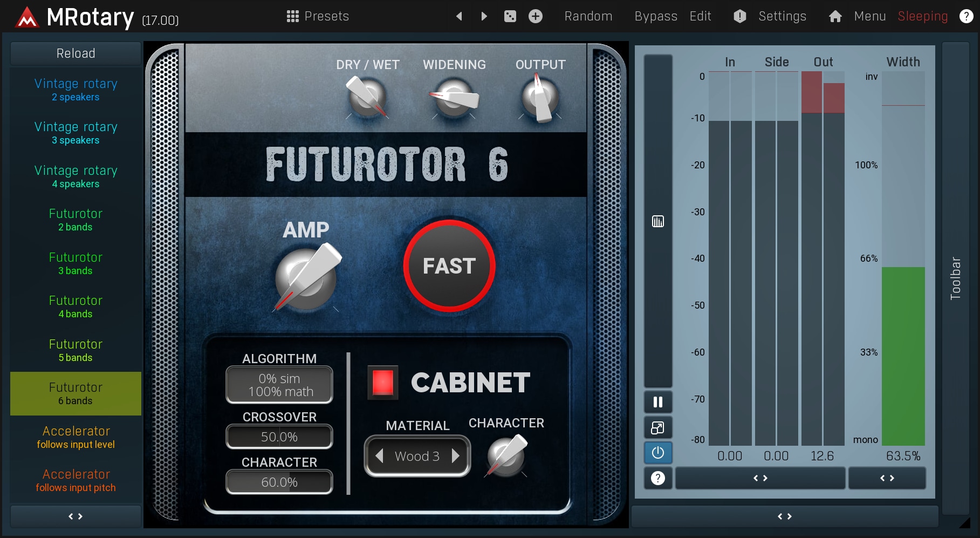Pause the meter display
980x538 pixels.
(657, 402)
